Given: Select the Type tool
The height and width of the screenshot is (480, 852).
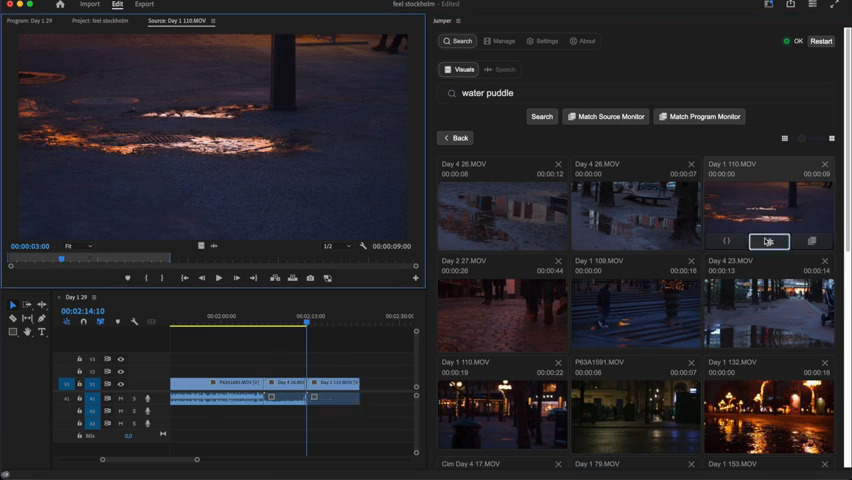Looking at the screenshot, I should point(42,331).
